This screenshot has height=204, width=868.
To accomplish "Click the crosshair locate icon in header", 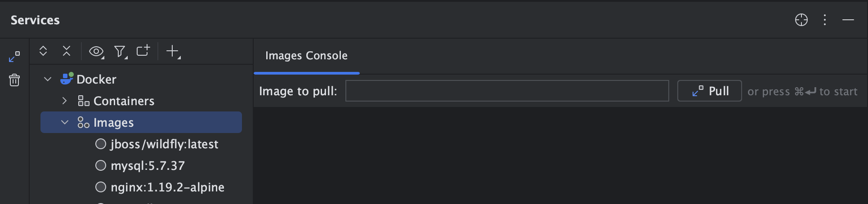I will tap(801, 20).
